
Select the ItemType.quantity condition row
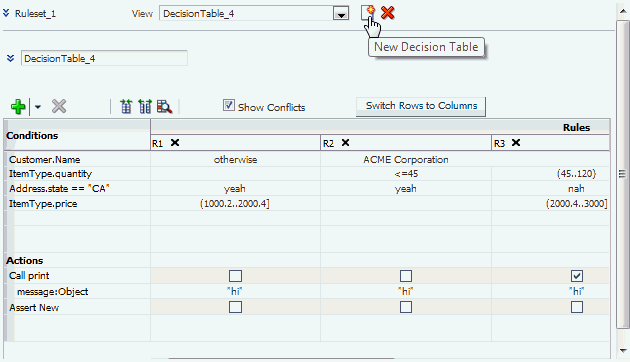coord(50,174)
